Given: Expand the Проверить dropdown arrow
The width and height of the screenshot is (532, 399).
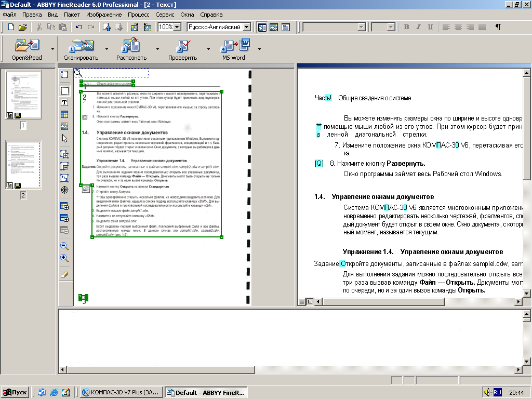Looking at the screenshot, I should [208, 49].
